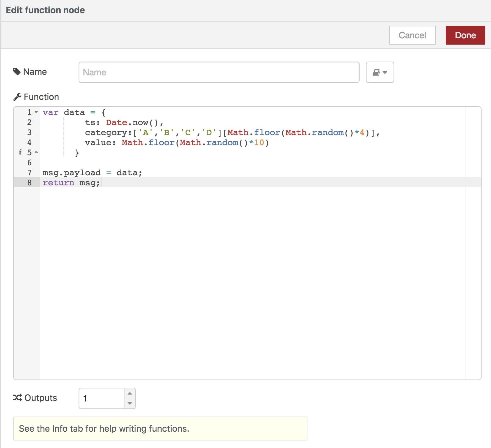
Task: Click inside the Name input field
Action: [x=219, y=72]
